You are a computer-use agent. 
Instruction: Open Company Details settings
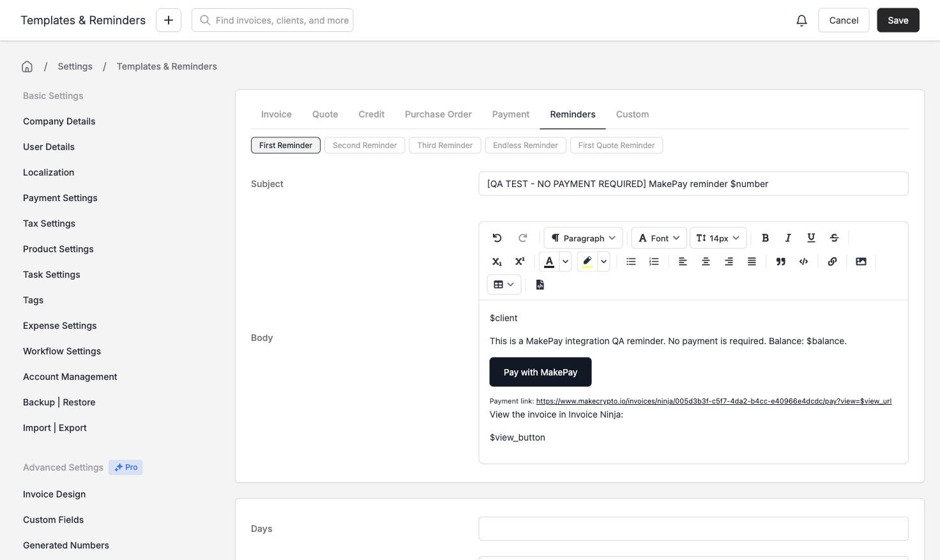pyautogui.click(x=59, y=121)
